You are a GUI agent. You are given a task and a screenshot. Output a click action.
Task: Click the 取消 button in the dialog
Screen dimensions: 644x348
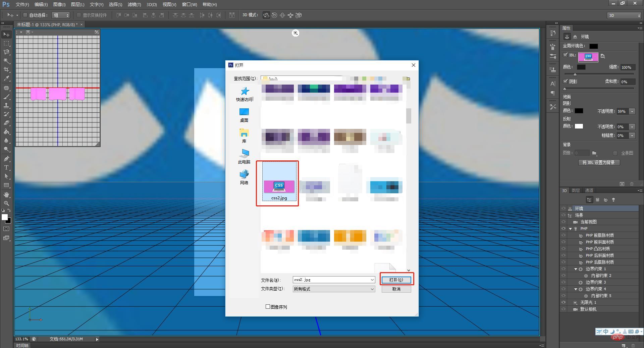pyautogui.click(x=396, y=289)
